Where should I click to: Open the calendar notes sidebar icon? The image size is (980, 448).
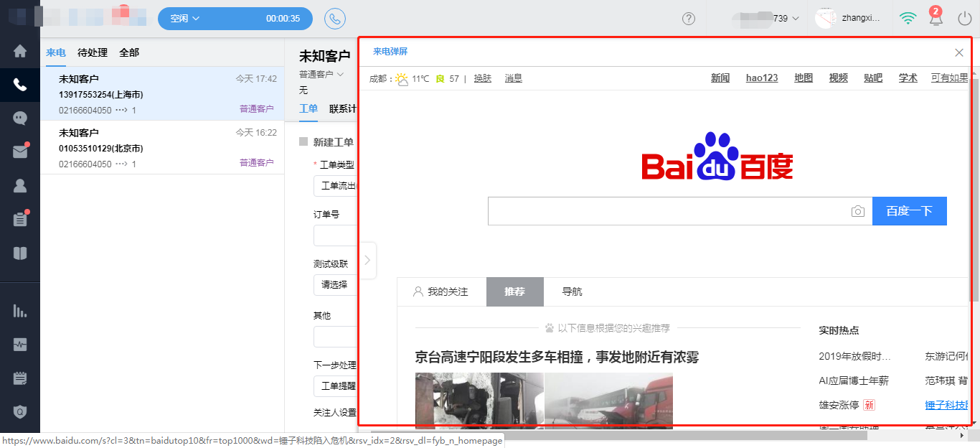pos(20,378)
